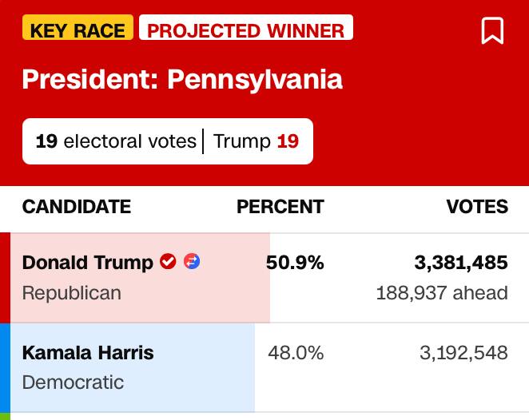Click Harris's 48.0% percentage

pyautogui.click(x=296, y=353)
